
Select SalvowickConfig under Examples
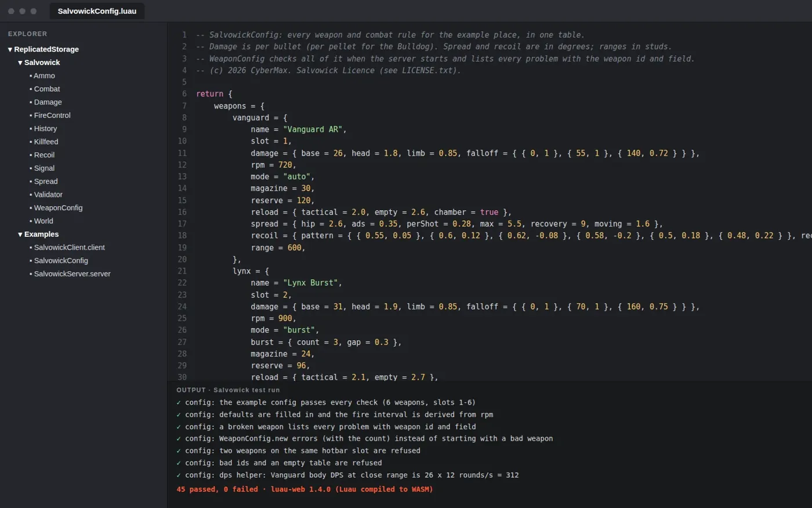click(61, 261)
